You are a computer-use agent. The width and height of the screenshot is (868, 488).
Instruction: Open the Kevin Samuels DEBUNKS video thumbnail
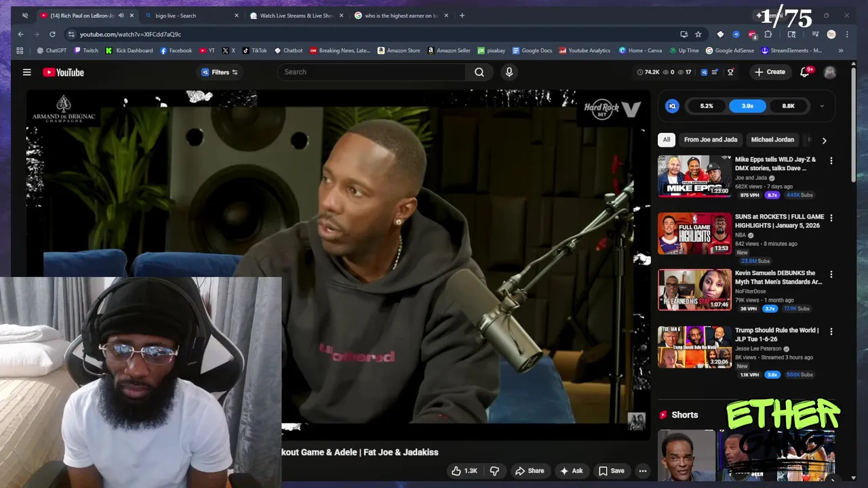694,289
